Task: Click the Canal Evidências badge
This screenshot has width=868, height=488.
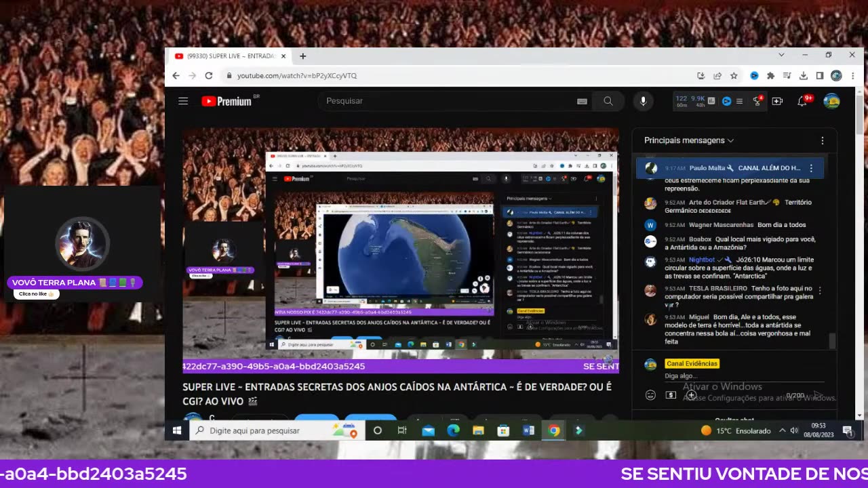Action: (x=692, y=364)
